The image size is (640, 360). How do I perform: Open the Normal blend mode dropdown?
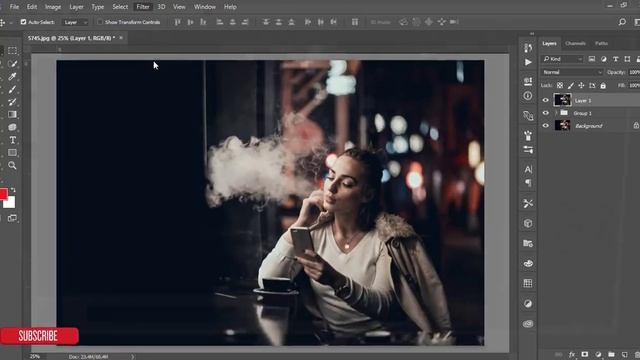click(572, 72)
